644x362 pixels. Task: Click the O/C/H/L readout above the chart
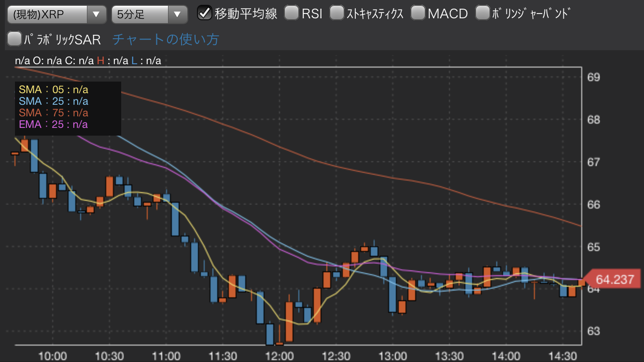[88, 60]
